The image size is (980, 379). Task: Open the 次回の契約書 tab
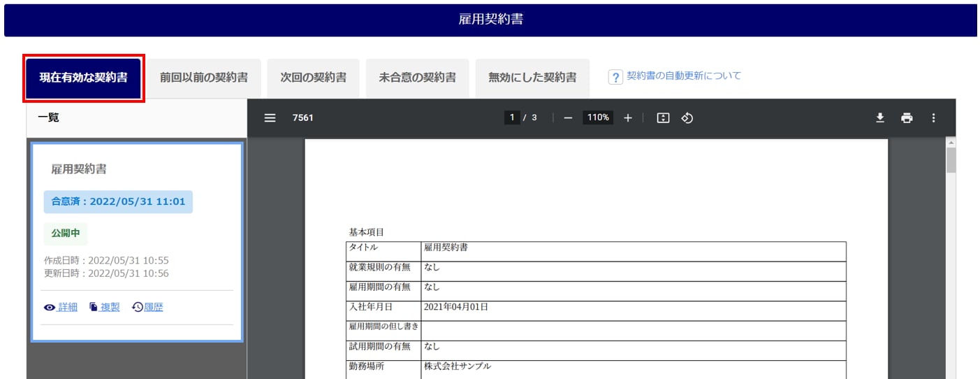313,78
